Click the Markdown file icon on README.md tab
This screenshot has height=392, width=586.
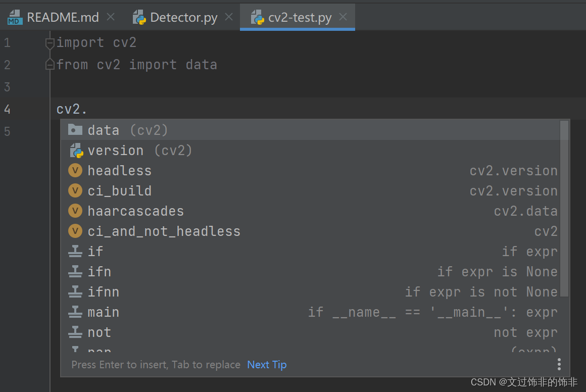point(15,18)
